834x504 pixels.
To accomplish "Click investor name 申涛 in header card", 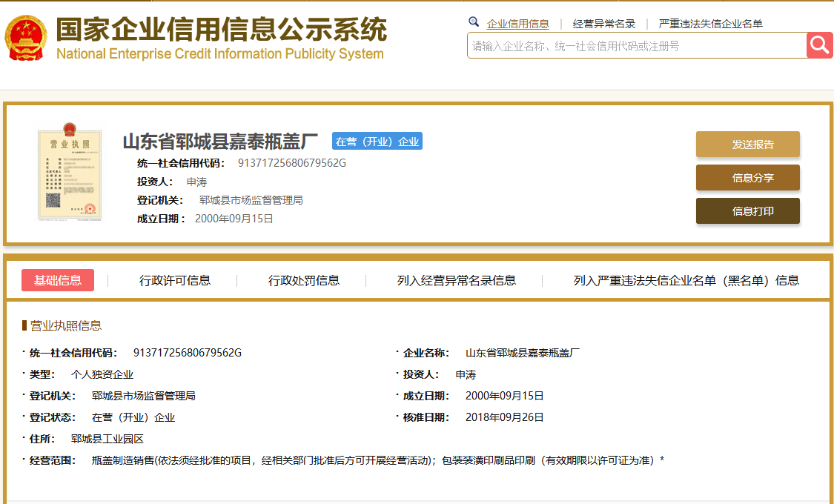I will click(196, 182).
